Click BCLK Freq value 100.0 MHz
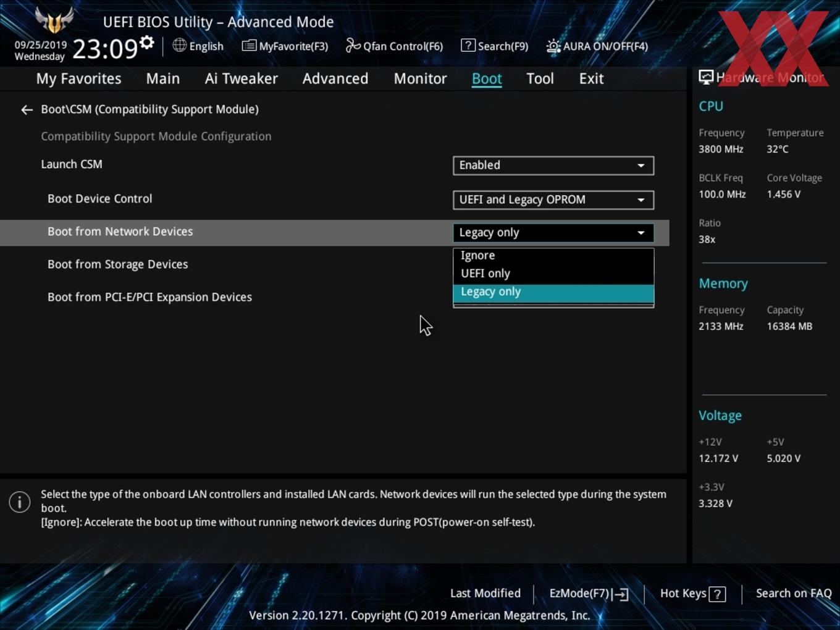This screenshot has width=840, height=630. pos(722,195)
